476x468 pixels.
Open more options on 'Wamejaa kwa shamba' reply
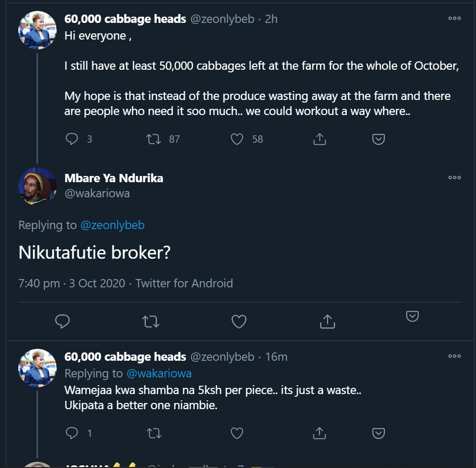pos(454,356)
